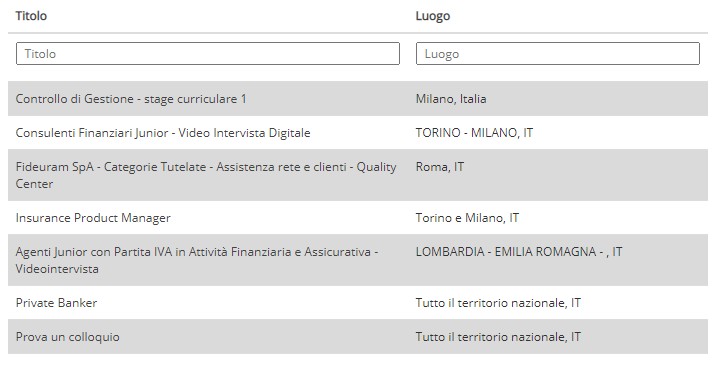
Task: Click the word Videointervista in Agenti Junior row
Action: click(x=57, y=269)
